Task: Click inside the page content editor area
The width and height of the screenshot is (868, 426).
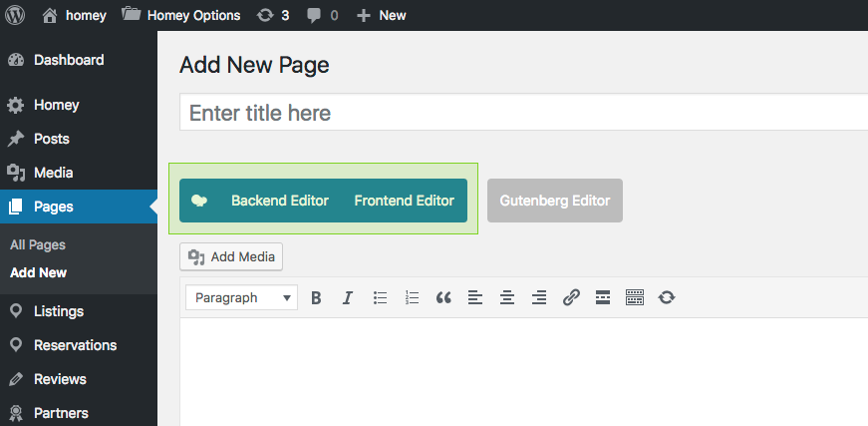Action: pos(523,372)
